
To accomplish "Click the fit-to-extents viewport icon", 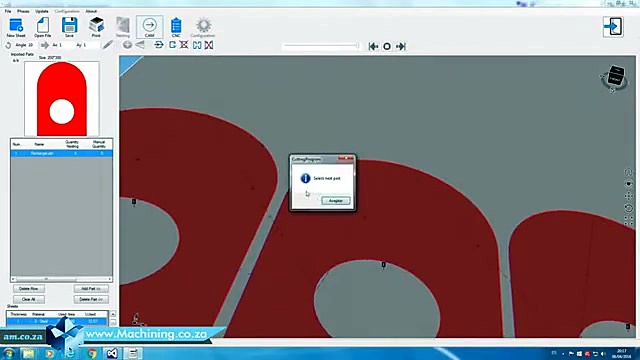I will (x=629, y=221).
